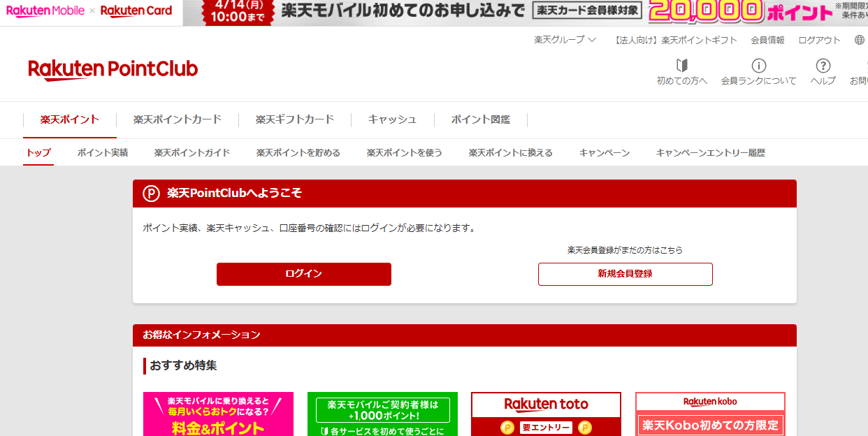Image resolution: width=868 pixels, height=436 pixels.
Task: Open the ポイント実績 sub-menu
Action: (103, 152)
